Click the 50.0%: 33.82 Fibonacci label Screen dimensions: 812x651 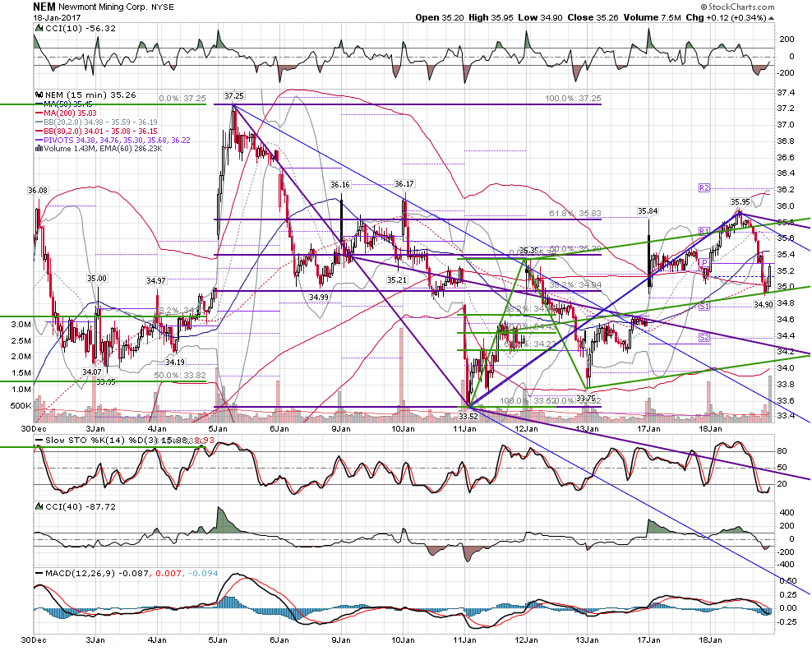pos(180,375)
